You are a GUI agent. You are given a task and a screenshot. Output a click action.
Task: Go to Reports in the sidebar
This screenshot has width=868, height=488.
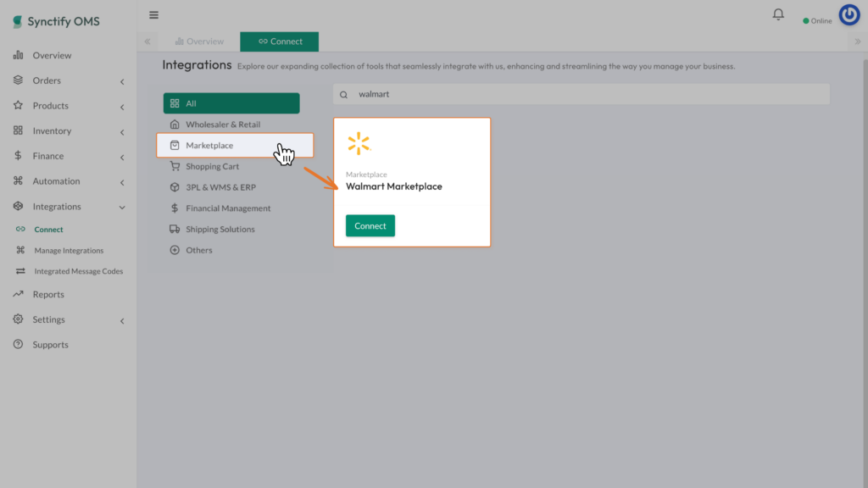click(48, 294)
